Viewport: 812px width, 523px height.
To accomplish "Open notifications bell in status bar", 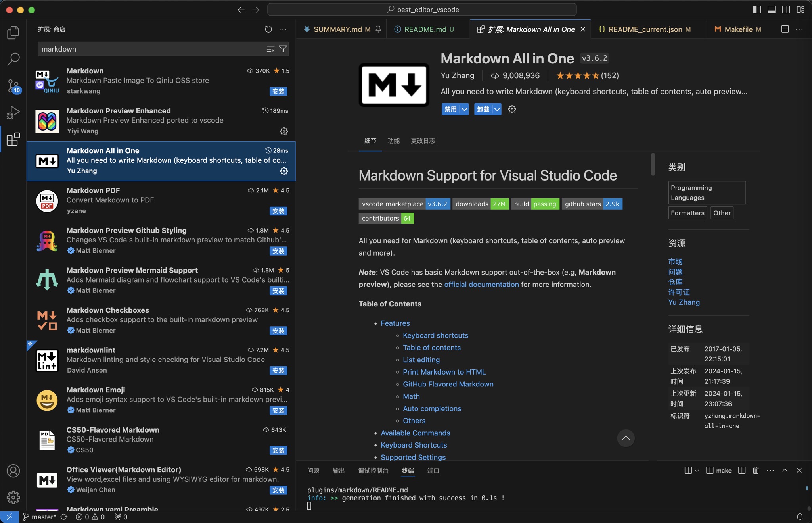I will [x=800, y=517].
